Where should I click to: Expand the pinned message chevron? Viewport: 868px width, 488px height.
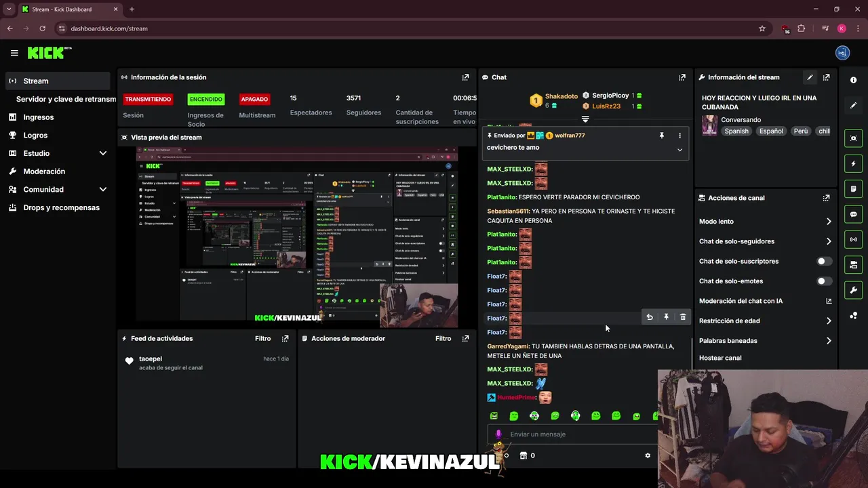click(x=679, y=150)
